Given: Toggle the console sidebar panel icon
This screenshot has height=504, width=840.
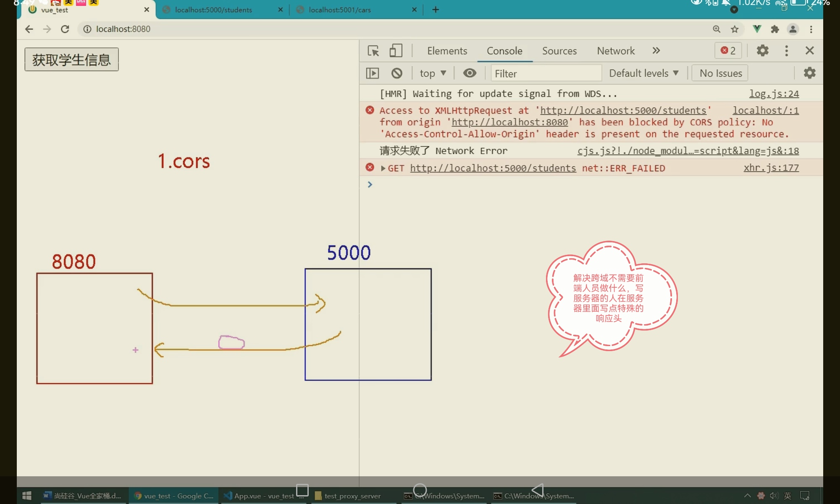Looking at the screenshot, I should [373, 73].
